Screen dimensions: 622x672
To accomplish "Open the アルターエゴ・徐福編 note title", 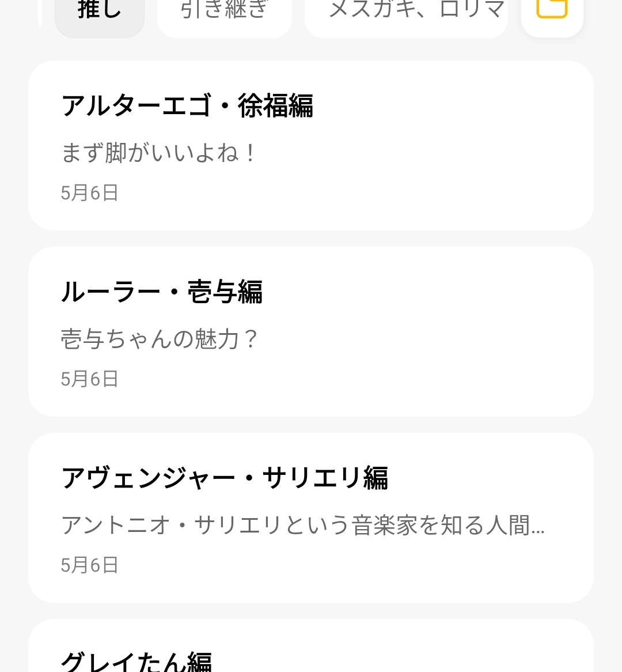I will coord(187,106).
